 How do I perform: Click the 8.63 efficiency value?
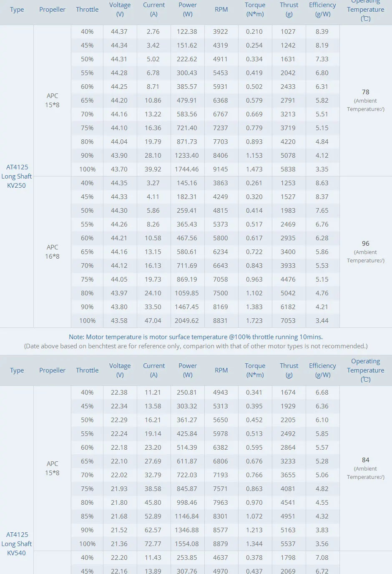tap(322, 183)
